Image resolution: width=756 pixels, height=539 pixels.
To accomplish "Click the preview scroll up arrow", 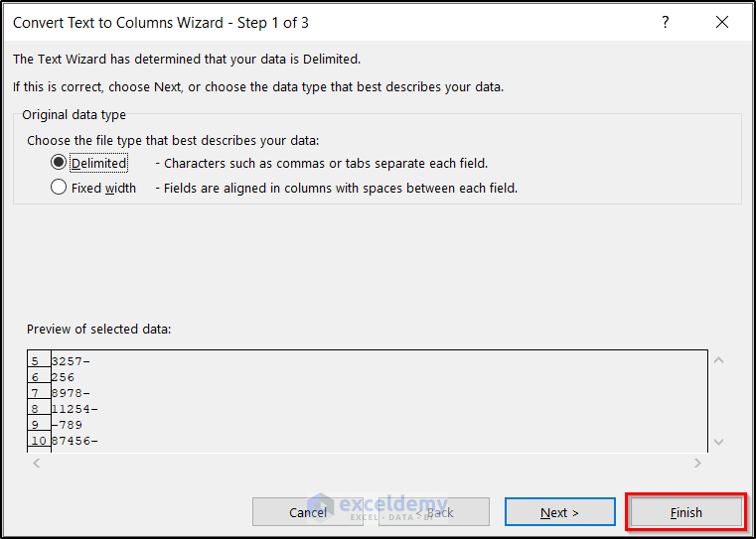I will [719, 360].
